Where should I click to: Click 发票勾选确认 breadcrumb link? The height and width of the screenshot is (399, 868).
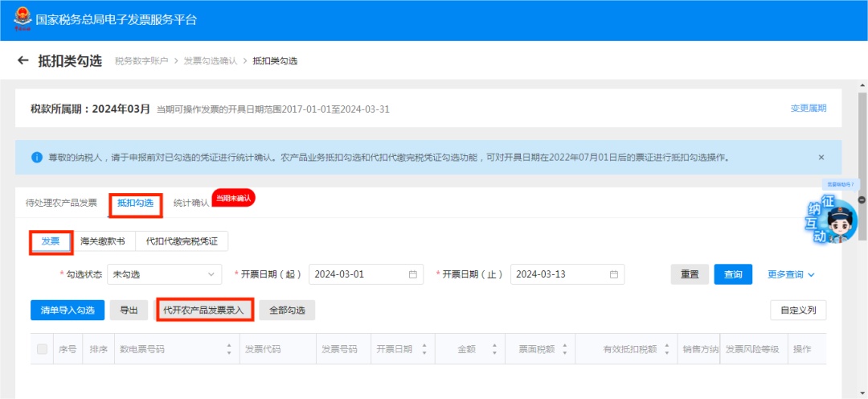point(211,61)
